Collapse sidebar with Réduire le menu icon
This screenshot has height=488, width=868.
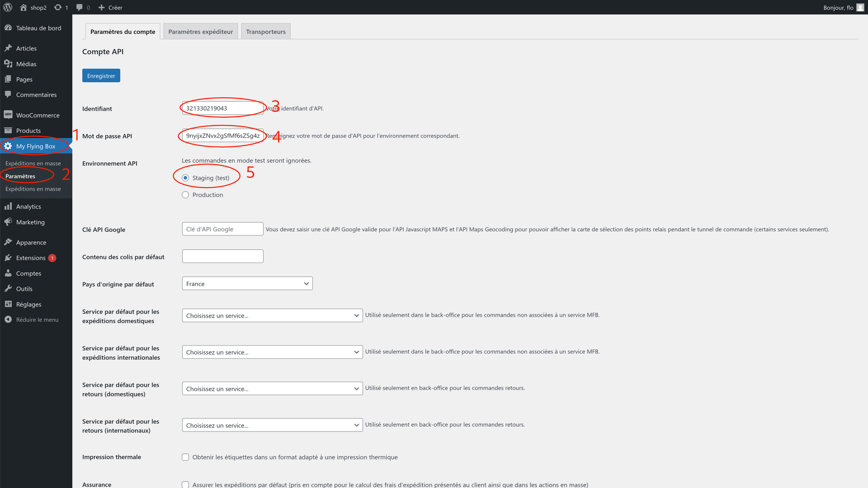click(x=8, y=319)
